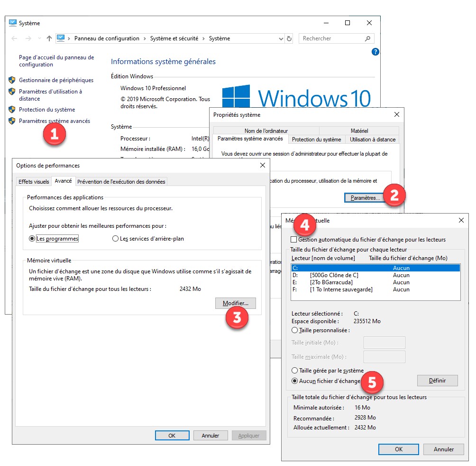This screenshot has height=466, width=476.
Task: Open recent locations dropdown arrow
Action: 39,38
